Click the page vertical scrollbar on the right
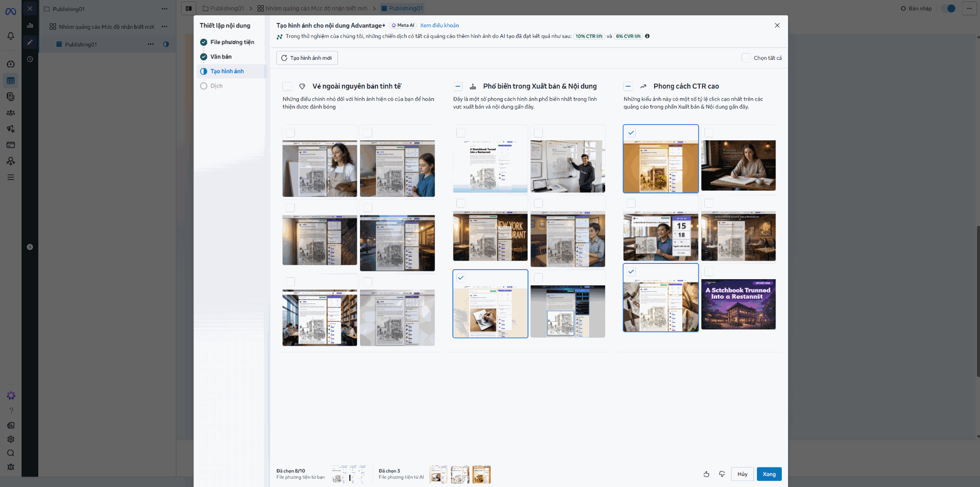The image size is (980, 487). click(978, 301)
